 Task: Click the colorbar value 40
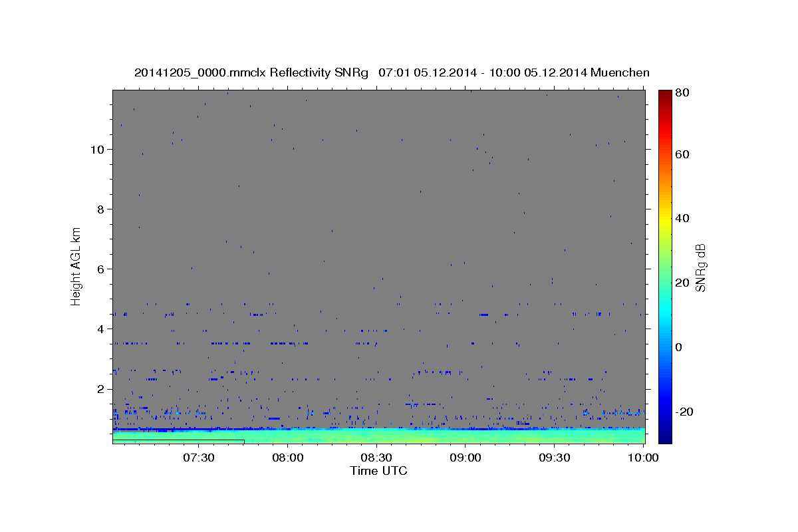(x=682, y=218)
